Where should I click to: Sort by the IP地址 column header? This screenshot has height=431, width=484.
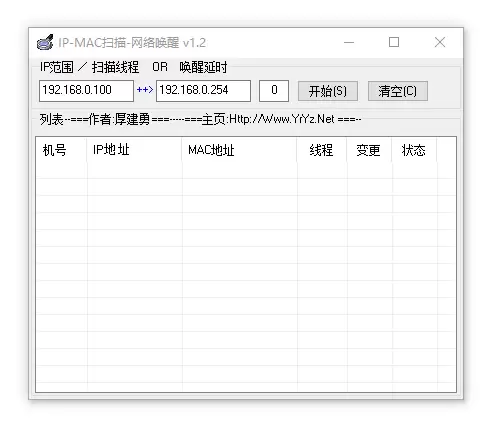[x=134, y=150]
